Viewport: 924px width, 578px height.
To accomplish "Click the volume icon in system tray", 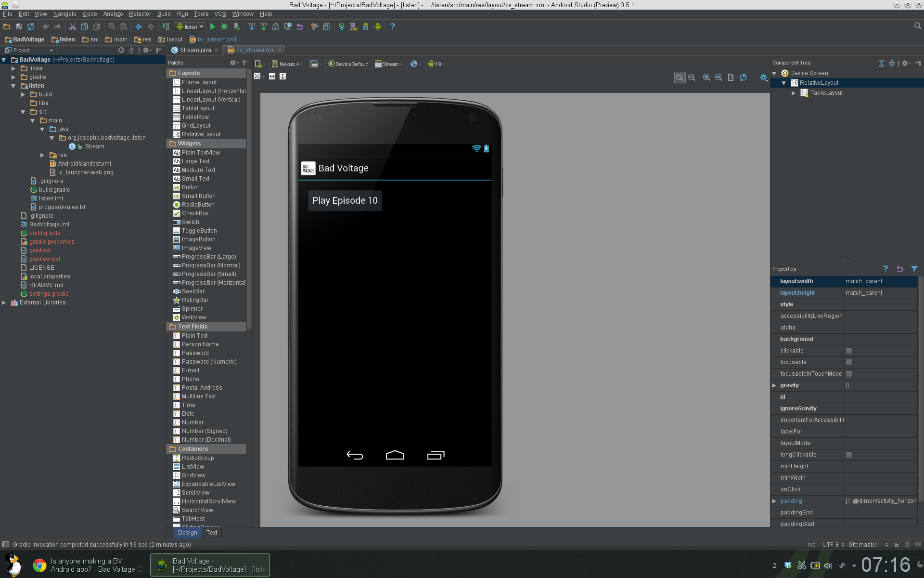I will 828,565.
